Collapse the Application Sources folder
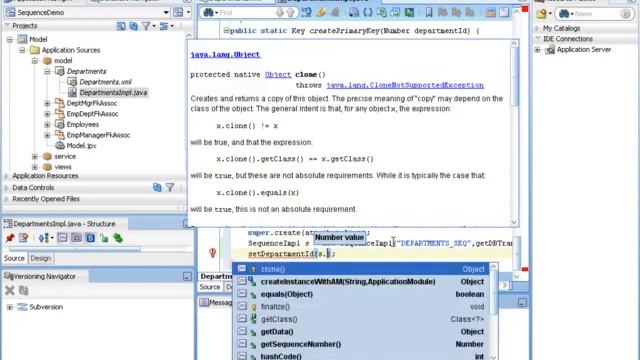This screenshot has height=360, width=640. click(x=22, y=50)
